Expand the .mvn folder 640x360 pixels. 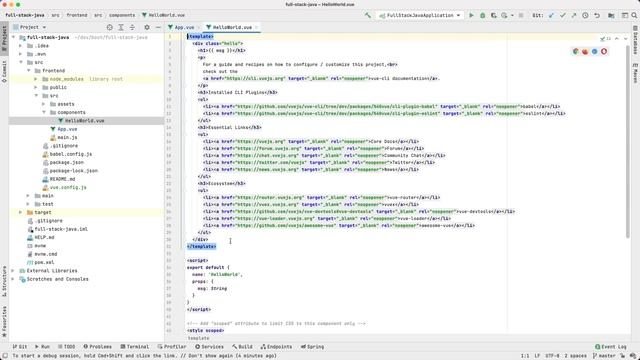tap(21, 54)
